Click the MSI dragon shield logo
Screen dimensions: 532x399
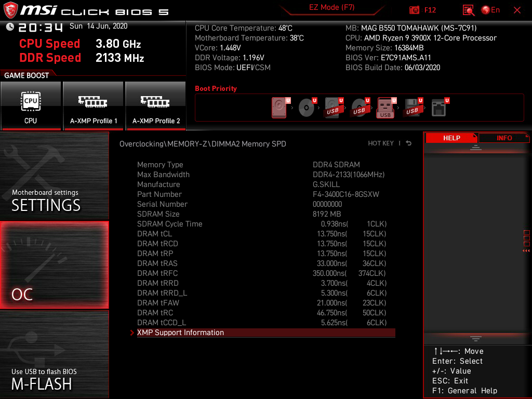tap(10, 10)
